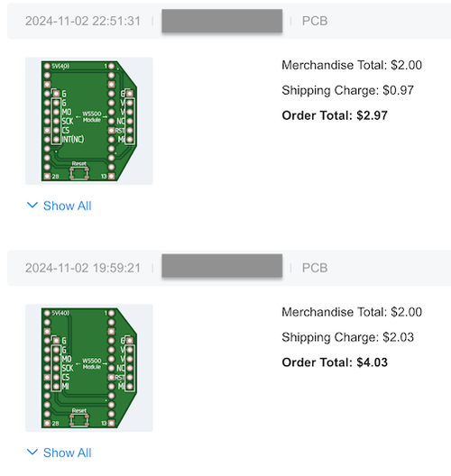Click Show All under the $4.03 order
This screenshot has width=451, height=476.
point(67,453)
